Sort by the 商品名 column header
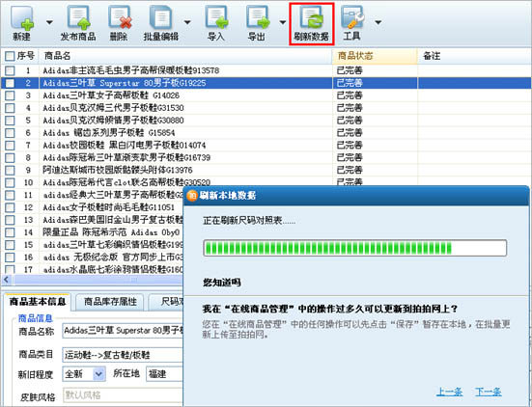This screenshot has height=407, width=532. pyautogui.click(x=185, y=56)
